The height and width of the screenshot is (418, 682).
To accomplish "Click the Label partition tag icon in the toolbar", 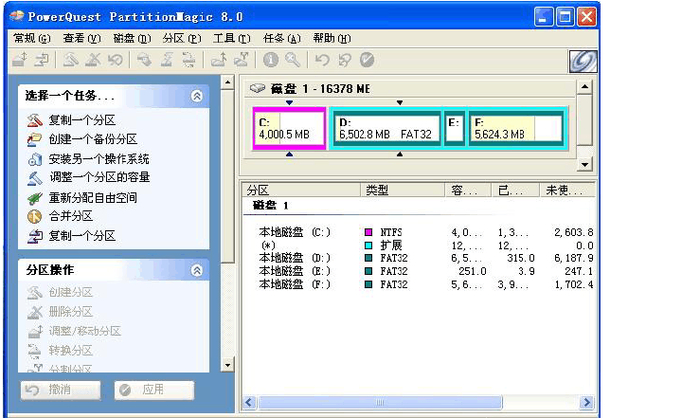I will click(144, 60).
